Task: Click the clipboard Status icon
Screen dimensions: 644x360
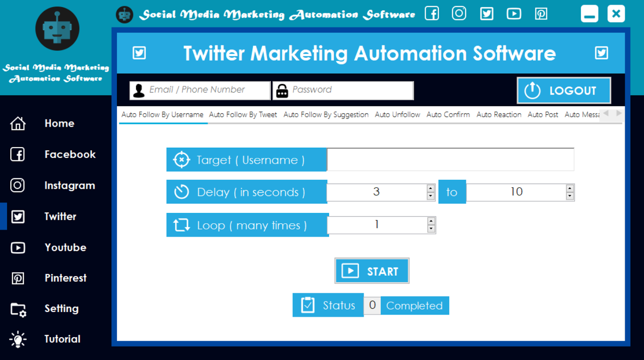Action: click(x=308, y=305)
